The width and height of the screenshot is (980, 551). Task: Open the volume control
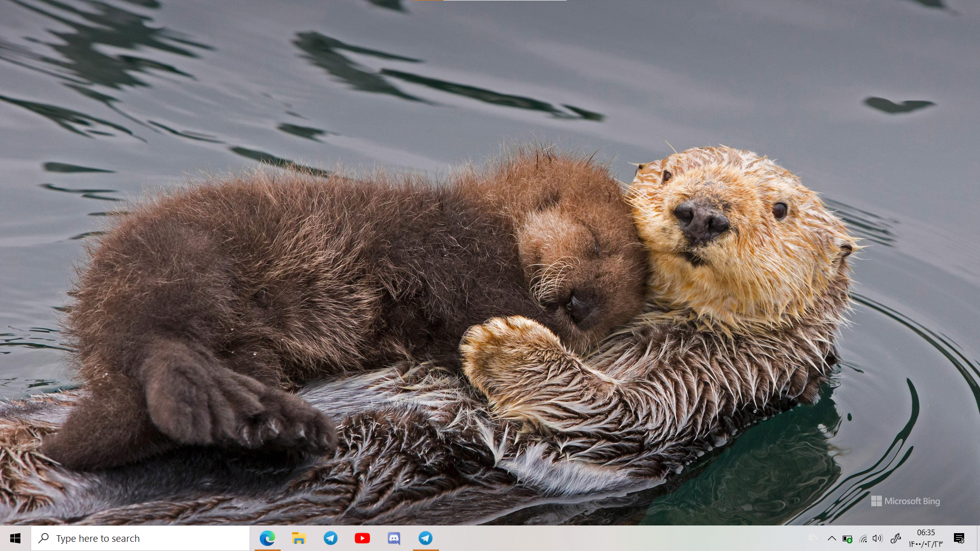[877, 538]
